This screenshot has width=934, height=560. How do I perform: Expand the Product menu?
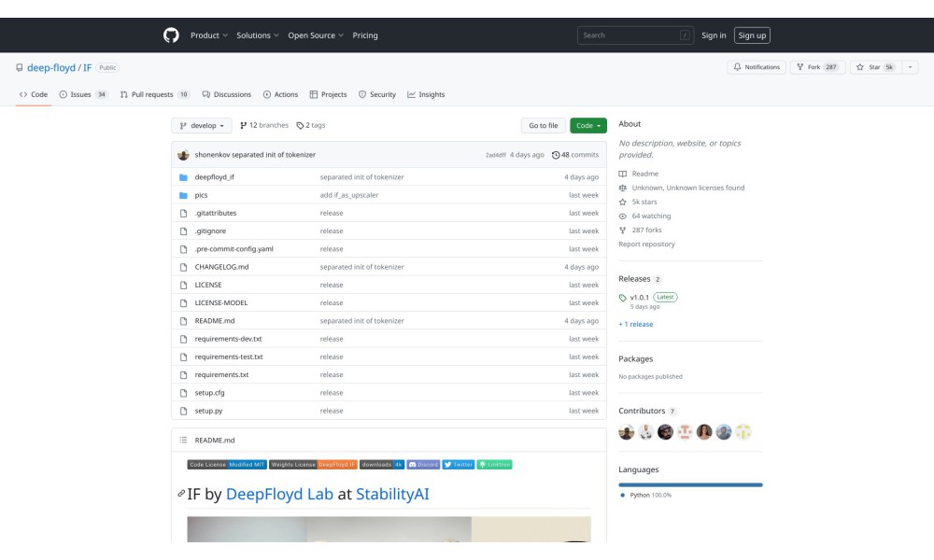(209, 35)
